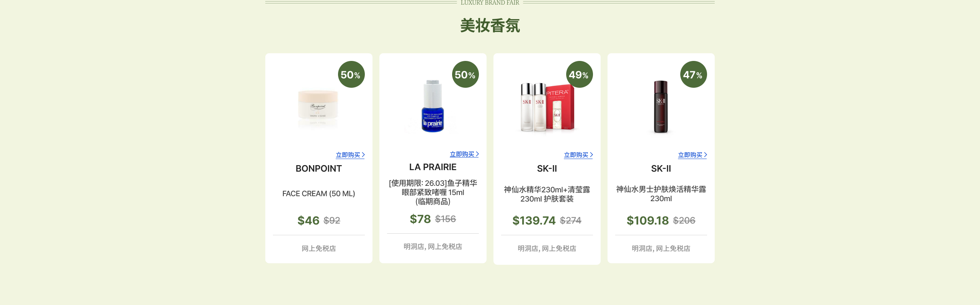980x305 pixels.
Task: Click the 美妆香氛 section heading
Action: click(490, 26)
